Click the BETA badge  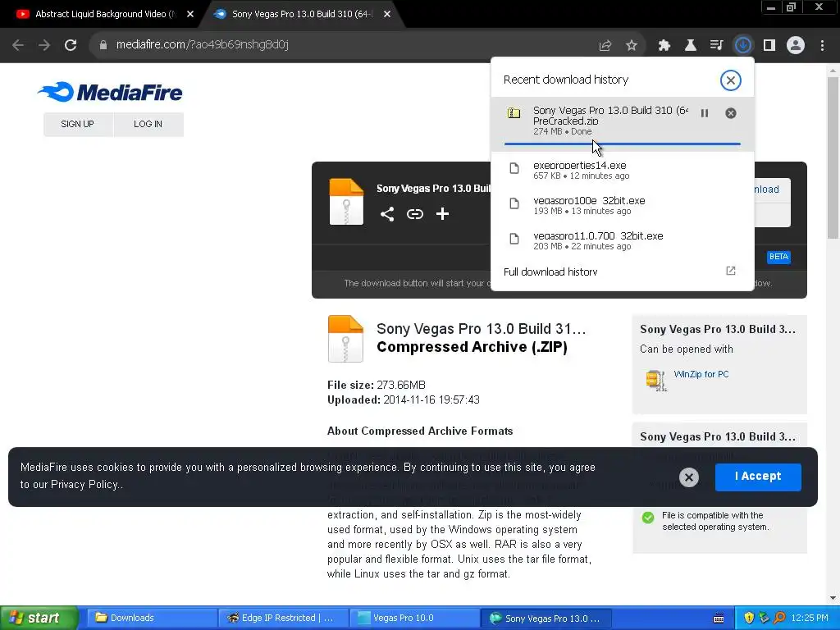pyautogui.click(x=778, y=257)
